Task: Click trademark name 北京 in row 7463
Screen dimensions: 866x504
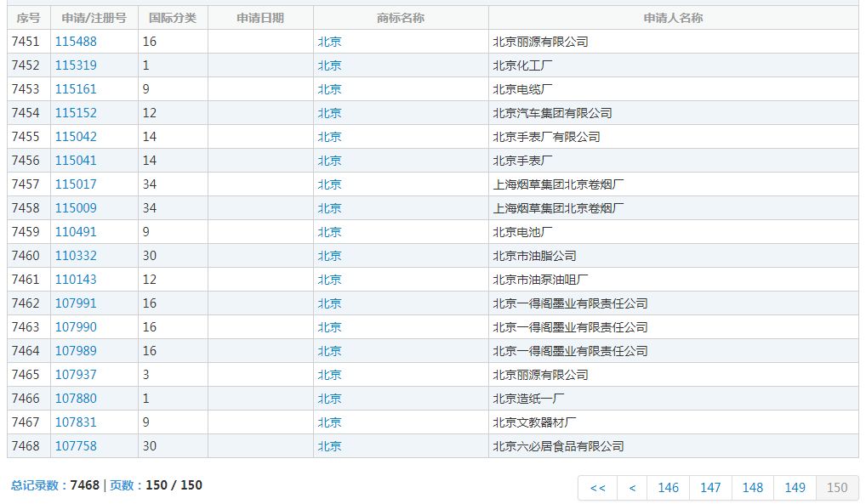Action: pyautogui.click(x=330, y=327)
